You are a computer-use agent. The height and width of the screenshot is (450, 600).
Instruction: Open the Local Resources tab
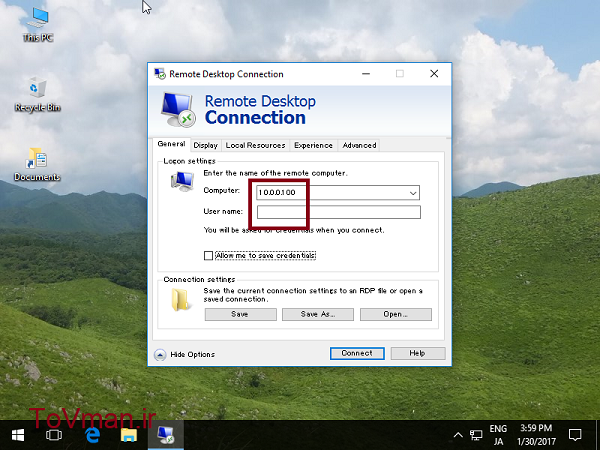[255, 145]
